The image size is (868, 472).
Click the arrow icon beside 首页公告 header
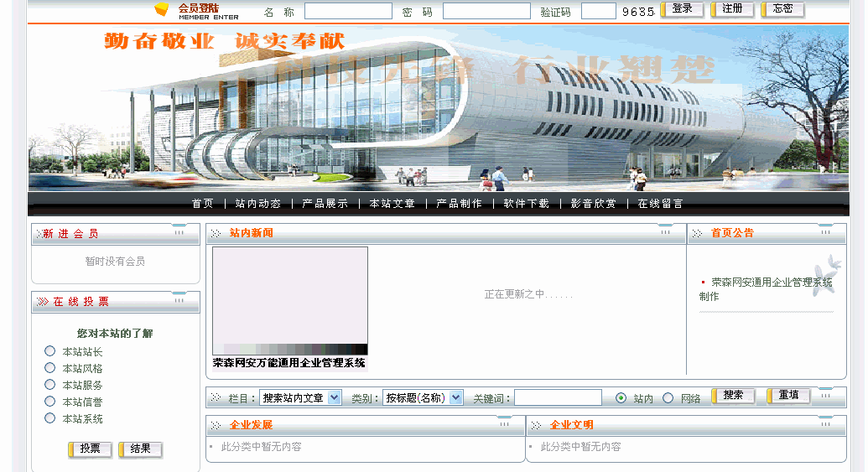(x=697, y=233)
